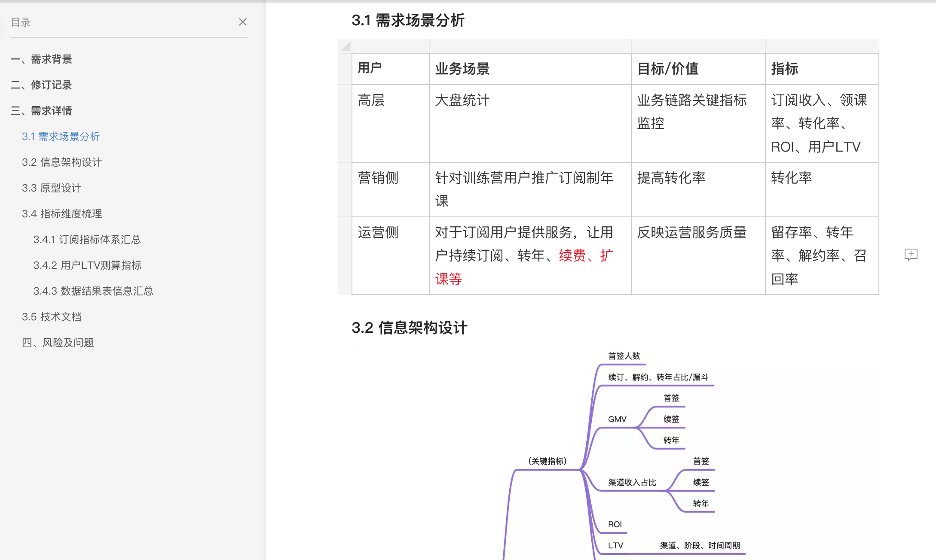Click the 目标/价值 header cell
The width and height of the screenshot is (936, 560).
(x=698, y=69)
